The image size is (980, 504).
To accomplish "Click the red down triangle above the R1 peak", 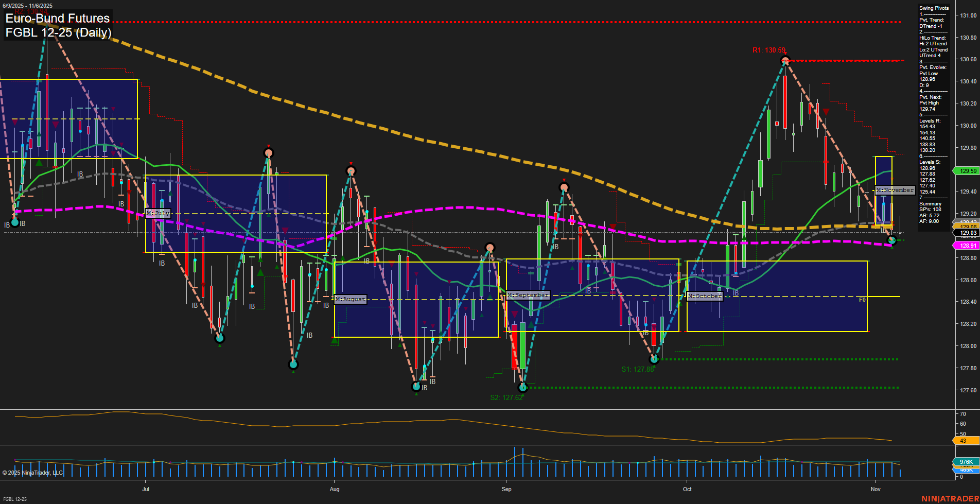I will [785, 53].
